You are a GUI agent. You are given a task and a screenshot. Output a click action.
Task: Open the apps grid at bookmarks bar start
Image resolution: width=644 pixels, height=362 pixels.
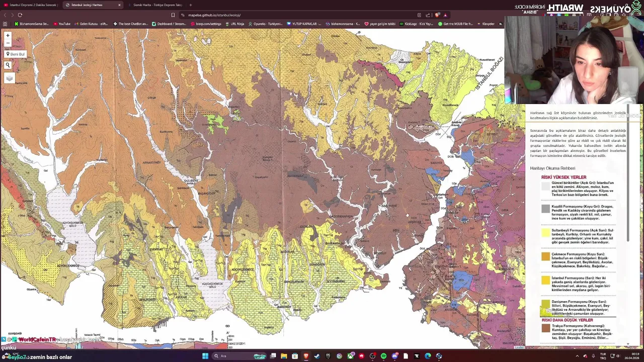[x=5, y=24]
